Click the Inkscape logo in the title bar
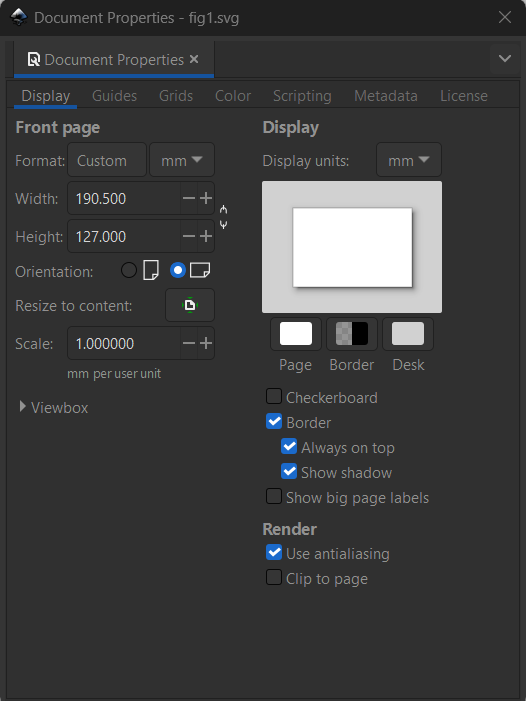The image size is (526, 701). tap(19, 18)
